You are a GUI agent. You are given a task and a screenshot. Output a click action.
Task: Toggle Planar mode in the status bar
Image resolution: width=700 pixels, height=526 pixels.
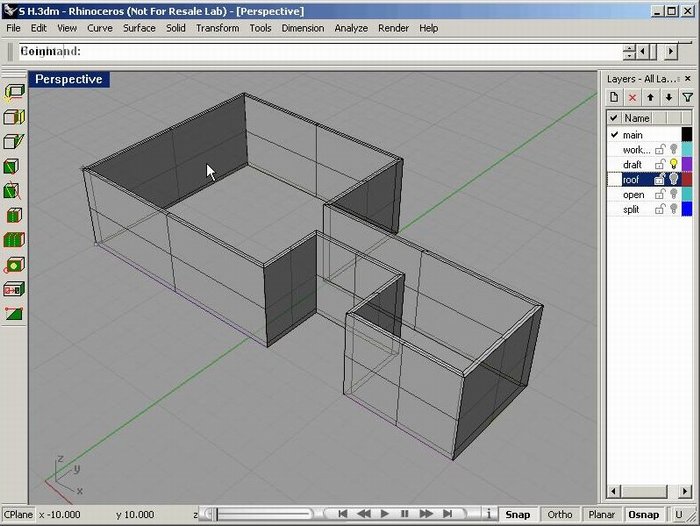click(602, 514)
